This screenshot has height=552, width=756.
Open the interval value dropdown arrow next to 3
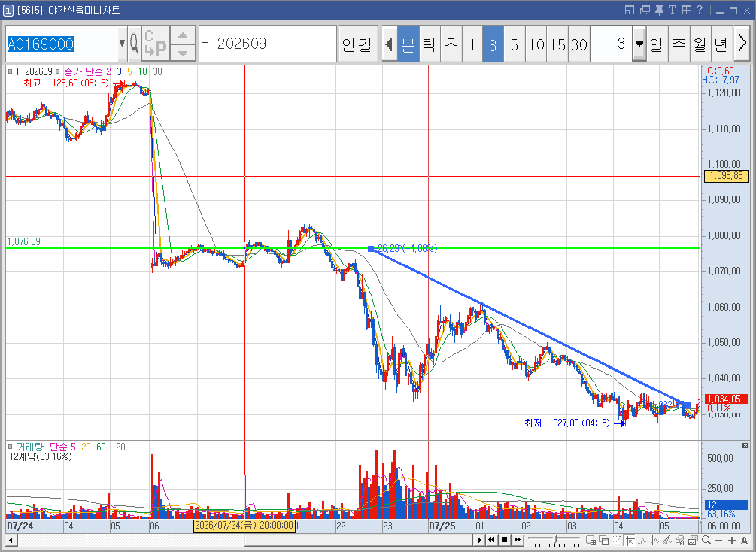pyautogui.click(x=639, y=44)
